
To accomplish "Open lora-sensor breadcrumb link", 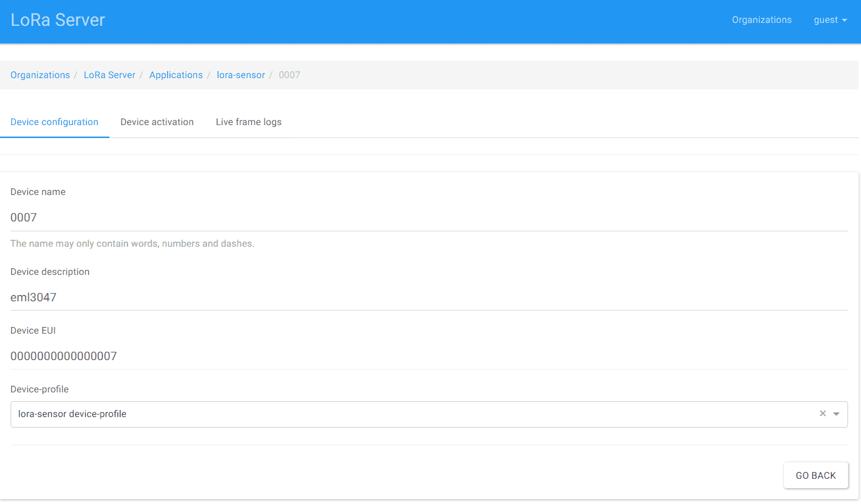I will (241, 75).
